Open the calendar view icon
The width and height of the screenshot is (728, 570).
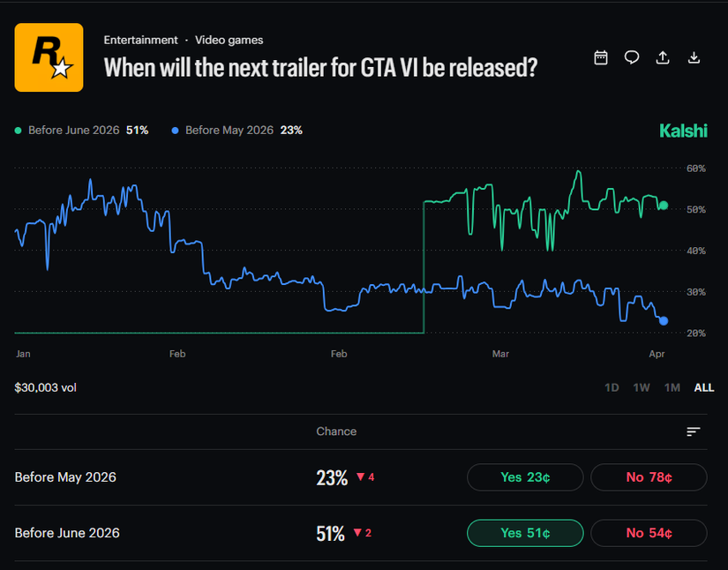(x=600, y=56)
